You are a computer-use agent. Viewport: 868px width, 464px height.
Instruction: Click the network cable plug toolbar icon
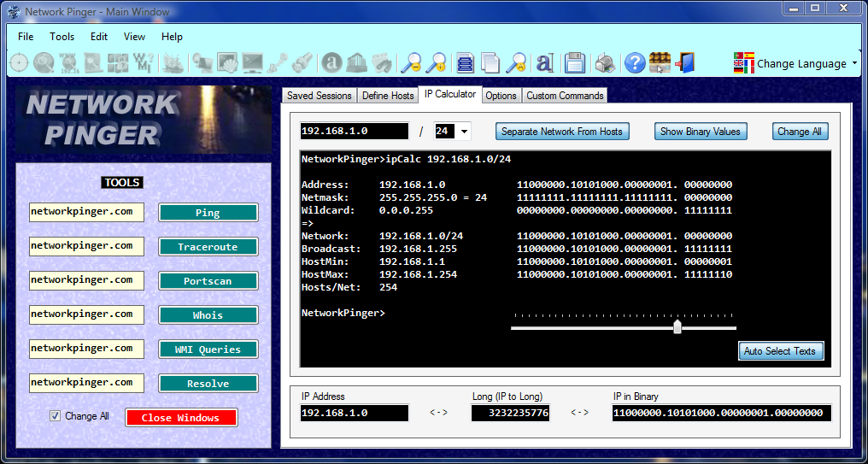pos(278,62)
